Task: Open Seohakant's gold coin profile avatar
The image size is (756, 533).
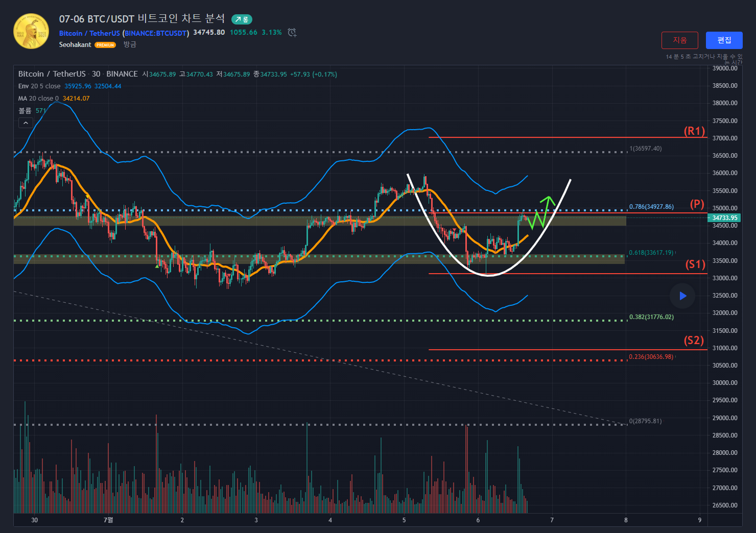Action: (31, 32)
